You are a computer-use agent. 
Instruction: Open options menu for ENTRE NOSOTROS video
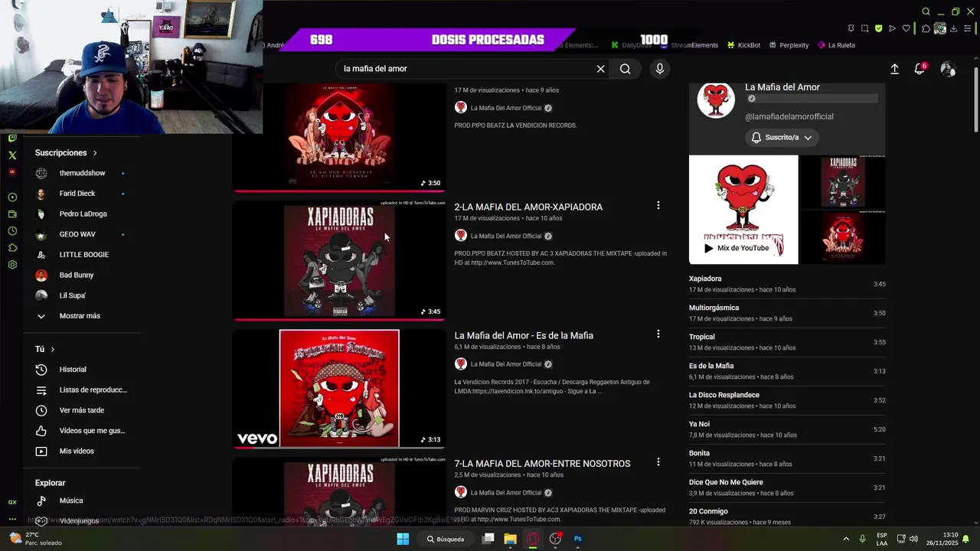click(658, 462)
